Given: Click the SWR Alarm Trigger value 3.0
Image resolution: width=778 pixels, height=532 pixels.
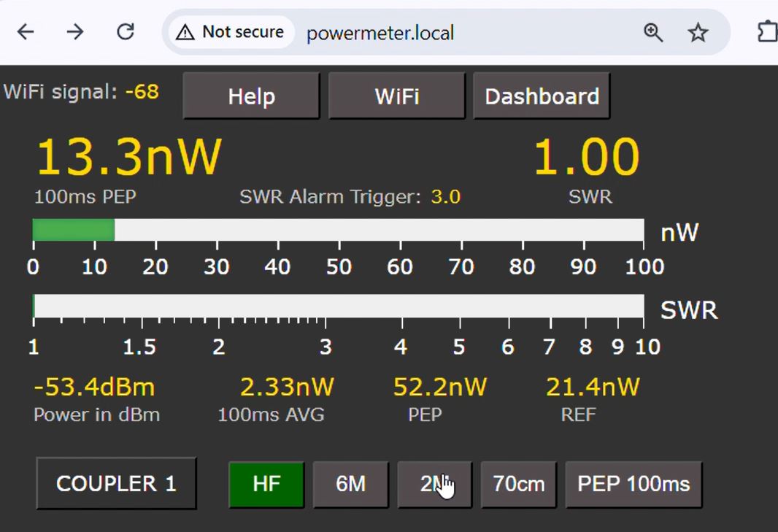Looking at the screenshot, I should [445, 197].
